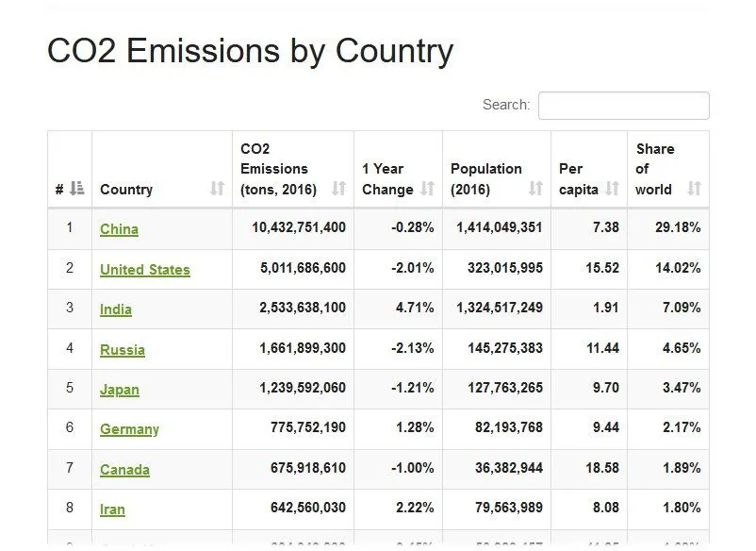This screenshot has width=756, height=551.
Task: Focus the Search input field
Action: (x=623, y=106)
